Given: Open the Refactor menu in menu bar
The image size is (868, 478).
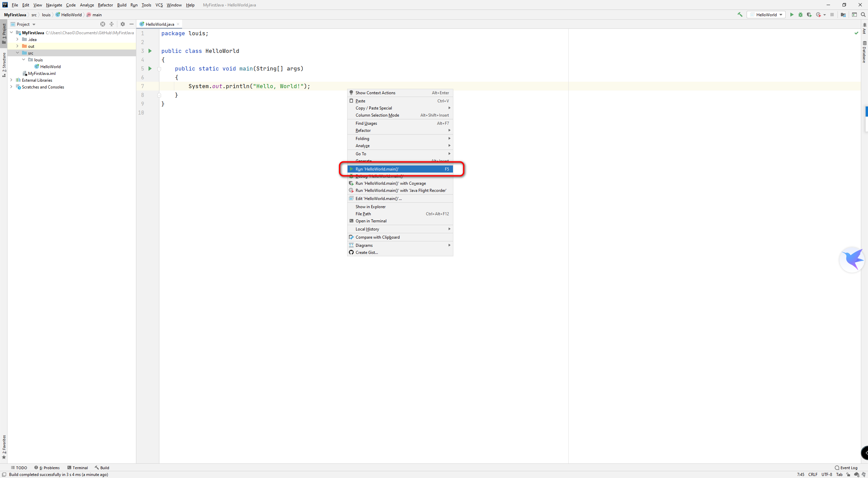Looking at the screenshot, I should (x=105, y=5).
